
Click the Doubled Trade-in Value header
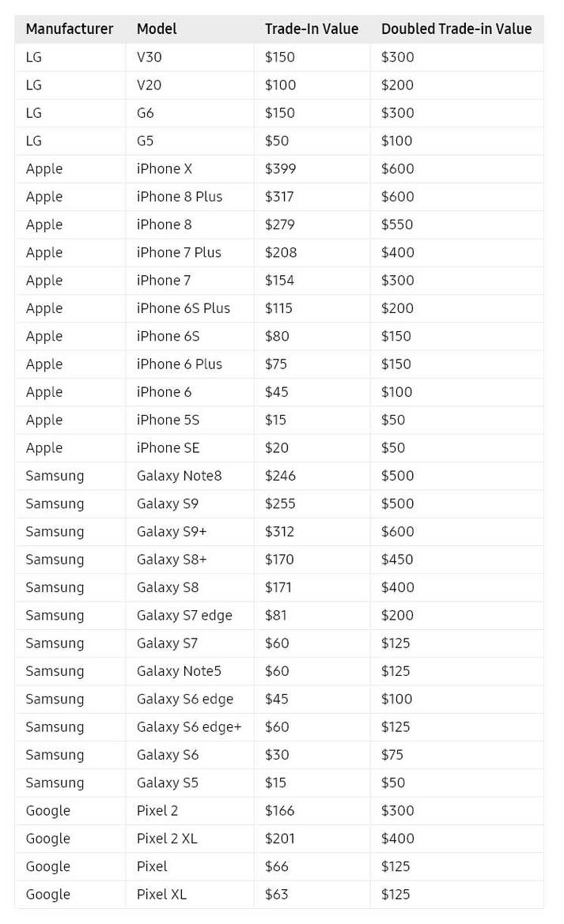click(456, 29)
